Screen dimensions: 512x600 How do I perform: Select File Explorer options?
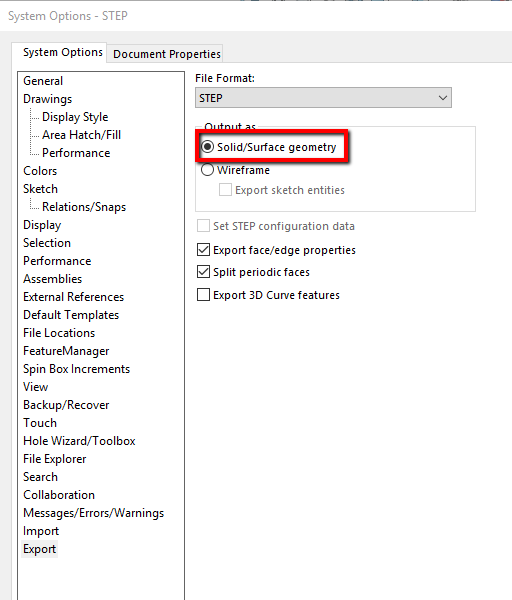[x=54, y=459]
